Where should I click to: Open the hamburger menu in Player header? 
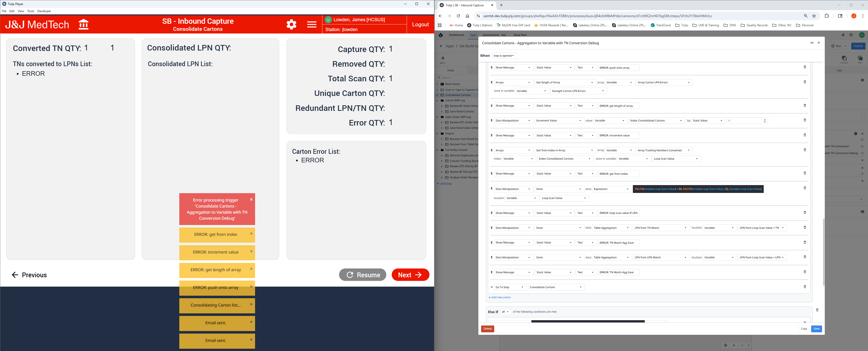[x=312, y=24]
